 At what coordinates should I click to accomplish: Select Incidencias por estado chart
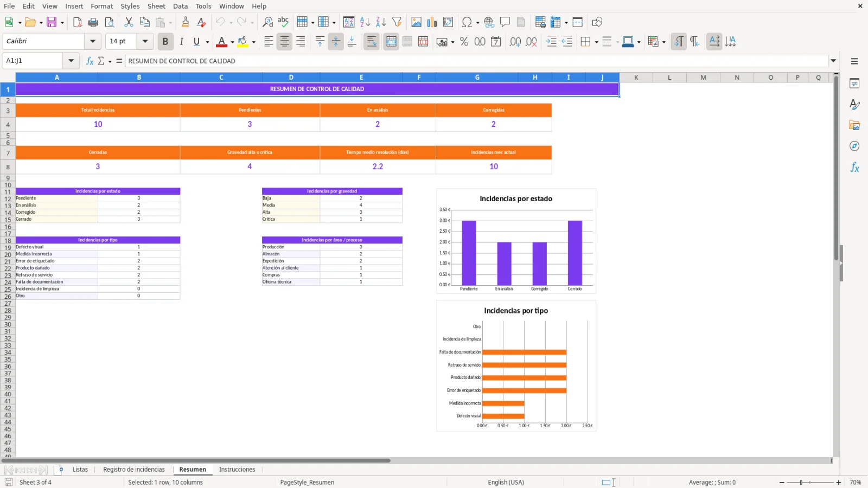pyautogui.click(x=516, y=241)
